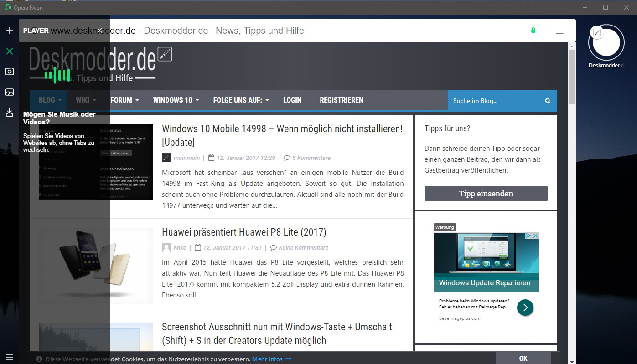Click the Suche im Blog search field

coord(495,101)
